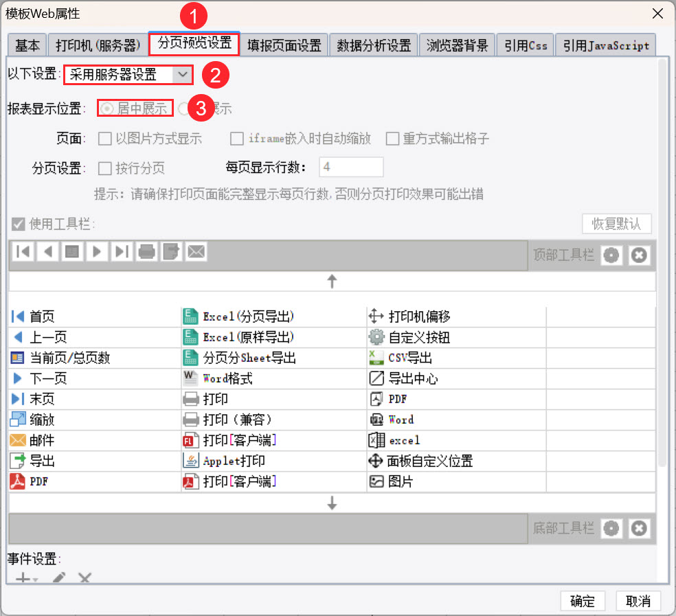Switch to the 填报页面设置 tab
This screenshot has width=676, height=616.
(x=284, y=46)
